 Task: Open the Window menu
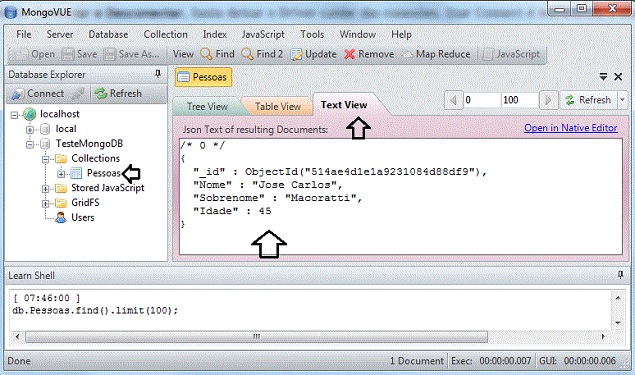pos(357,34)
